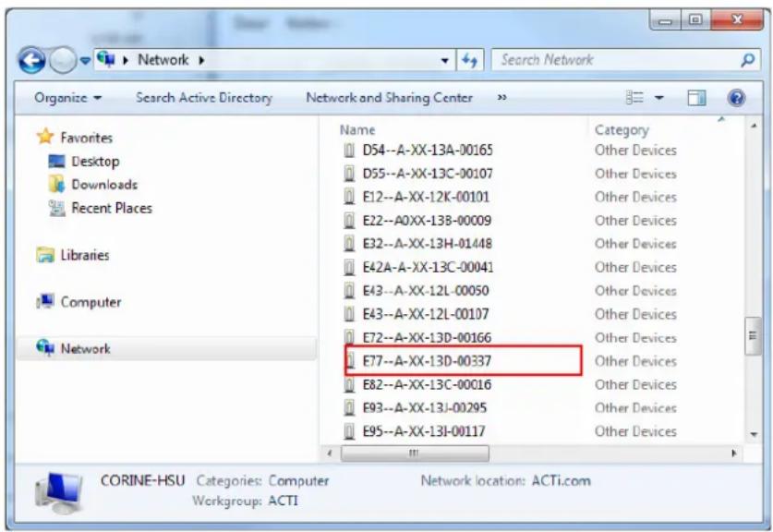Open the Help button
Viewport: 773px width, 532px height.
pos(736,98)
